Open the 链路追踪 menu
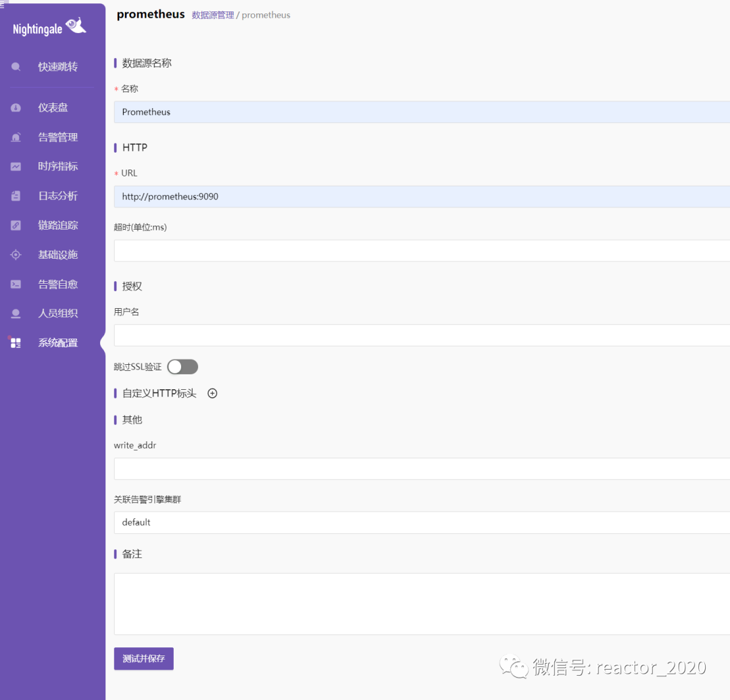Image resolution: width=730 pixels, height=700 pixels. pyautogui.click(x=57, y=225)
